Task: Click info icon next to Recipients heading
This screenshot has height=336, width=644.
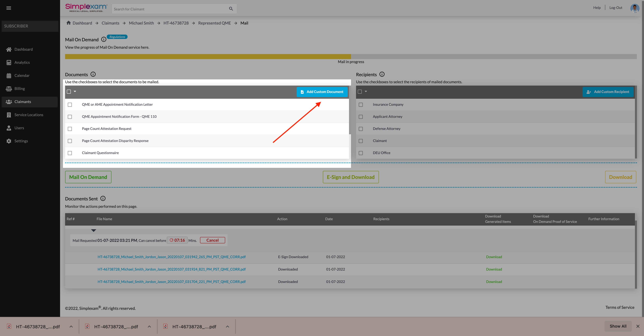Action: point(382,74)
